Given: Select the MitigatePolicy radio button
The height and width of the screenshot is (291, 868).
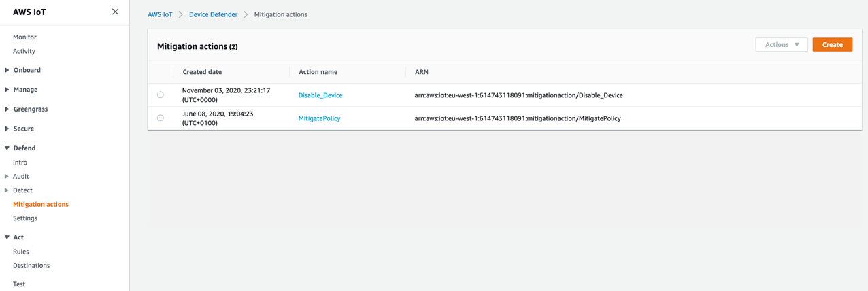Looking at the screenshot, I should click(x=161, y=118).
